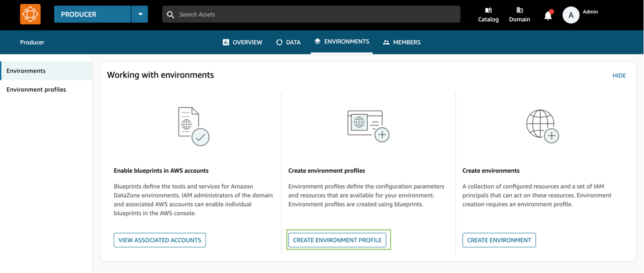
Task: Click the 'Create environment profiles' heading
Action: (327, 171)
